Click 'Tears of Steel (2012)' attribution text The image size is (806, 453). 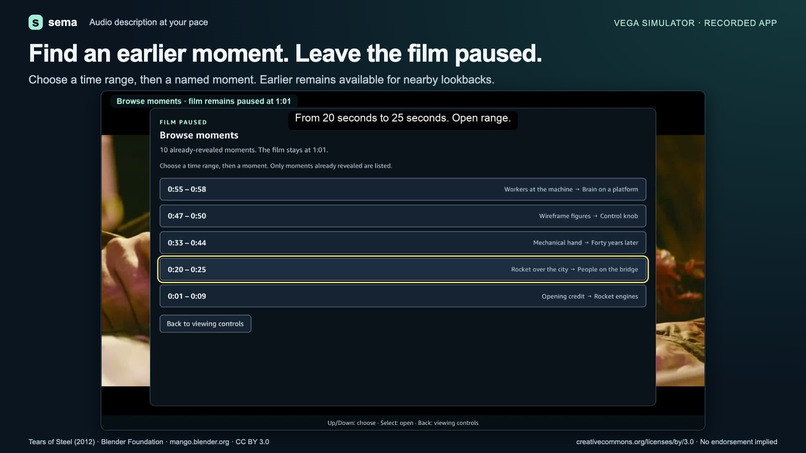149,442
